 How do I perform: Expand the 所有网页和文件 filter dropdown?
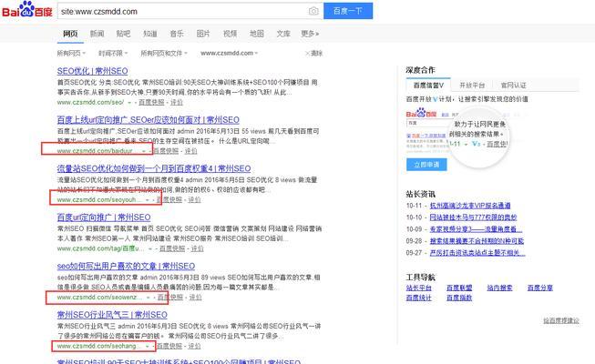pos(164,53)
